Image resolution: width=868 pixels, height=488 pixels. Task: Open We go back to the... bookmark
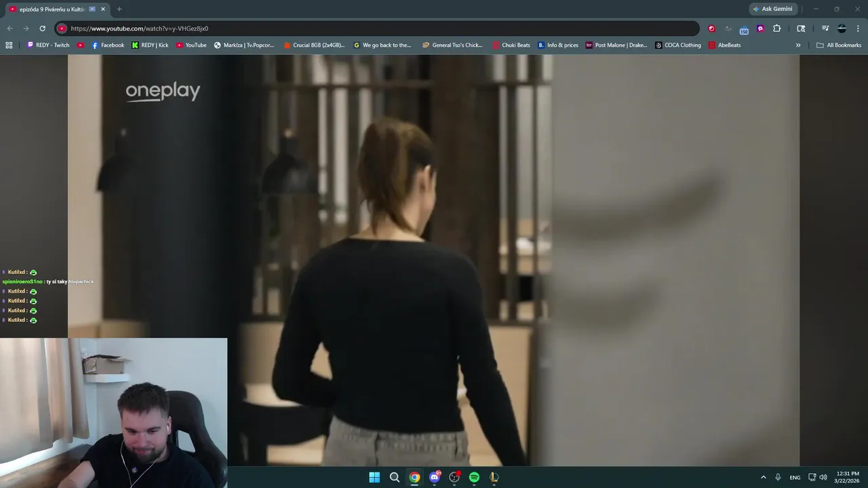pyautogui.click(x=382, y=45)
